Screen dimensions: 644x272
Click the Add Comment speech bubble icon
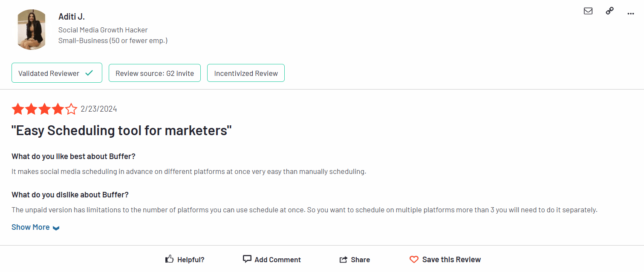tap(247, 259)
